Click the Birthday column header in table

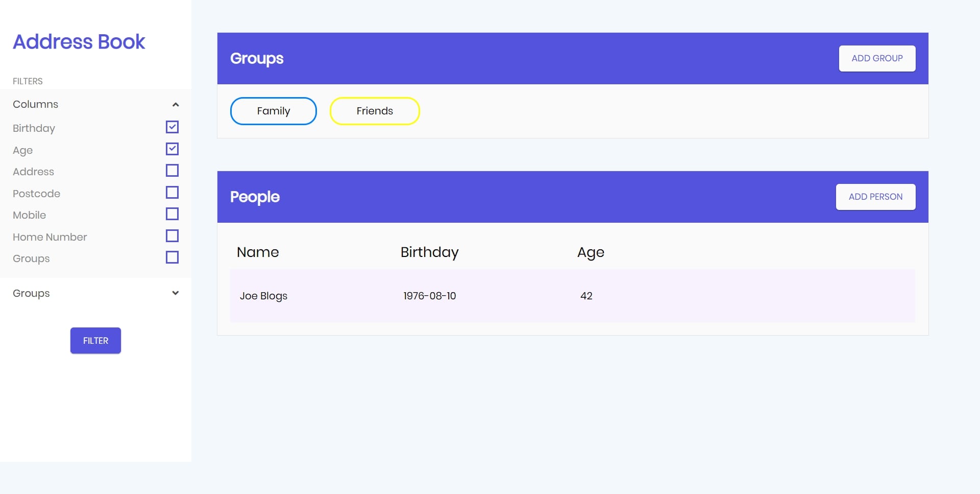[429, 252]
